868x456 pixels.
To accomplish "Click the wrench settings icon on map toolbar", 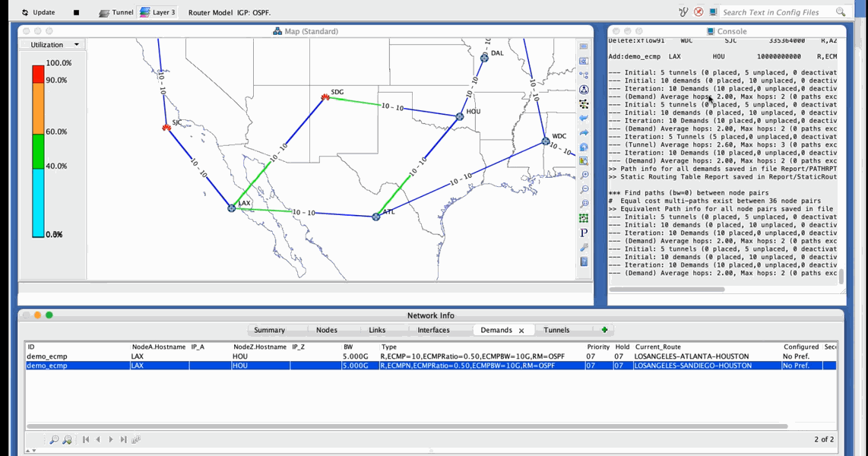I will [x=584, y=247].
